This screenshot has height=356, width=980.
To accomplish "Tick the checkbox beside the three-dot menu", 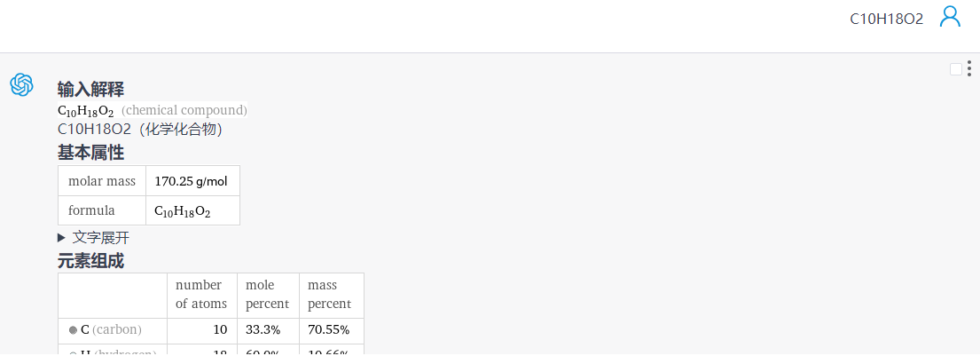I will (955, 69).
